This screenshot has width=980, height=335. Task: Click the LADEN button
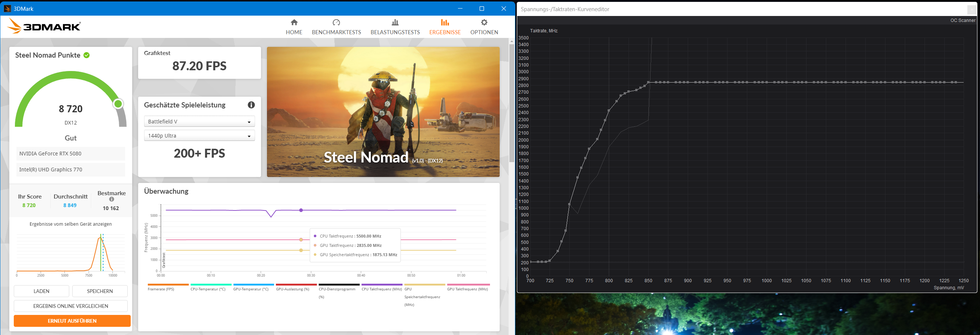(41, 291)
